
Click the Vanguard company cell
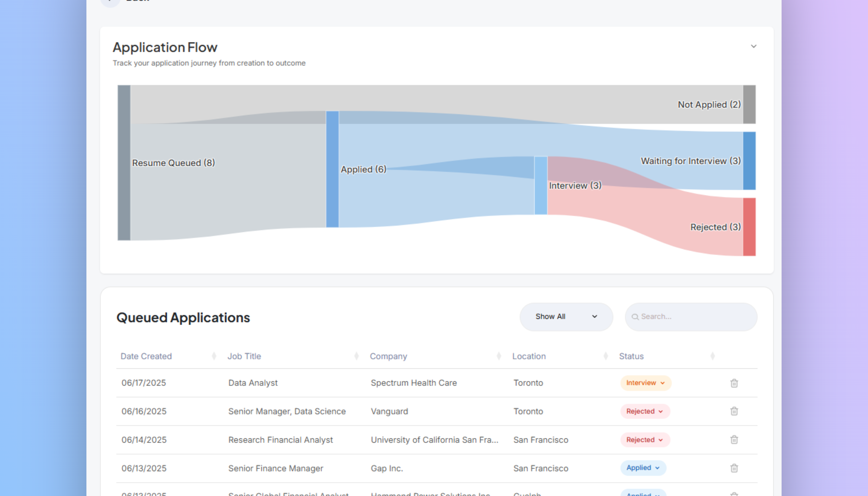pyautogui.click(x=389, y=411)
